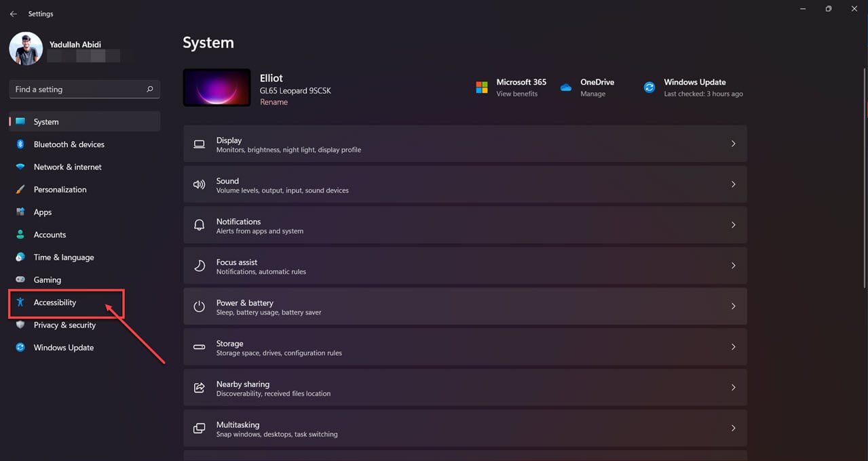Screen dimensions: 868x461
Task: Click the Bluetooth & devices icon
Action: [x=20, y=144]
